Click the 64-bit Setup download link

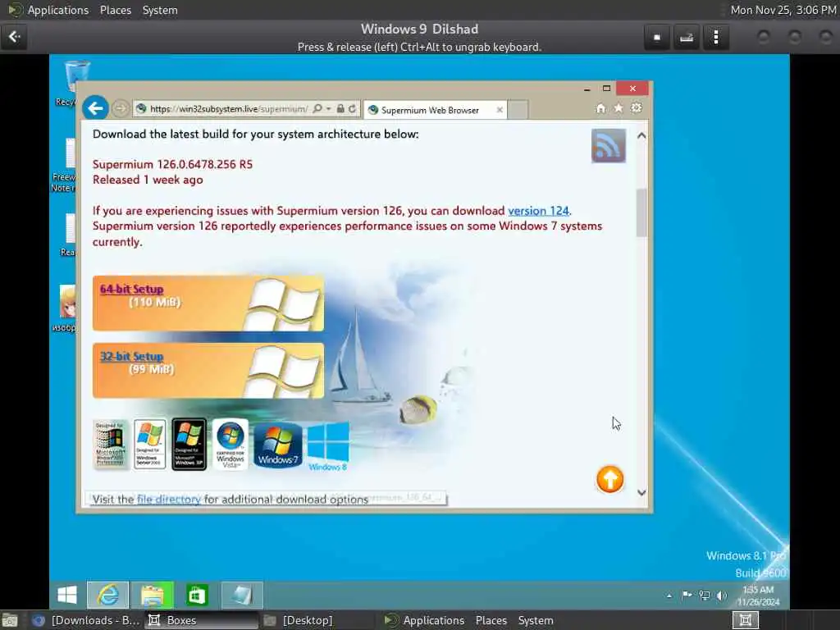point(131,289)
